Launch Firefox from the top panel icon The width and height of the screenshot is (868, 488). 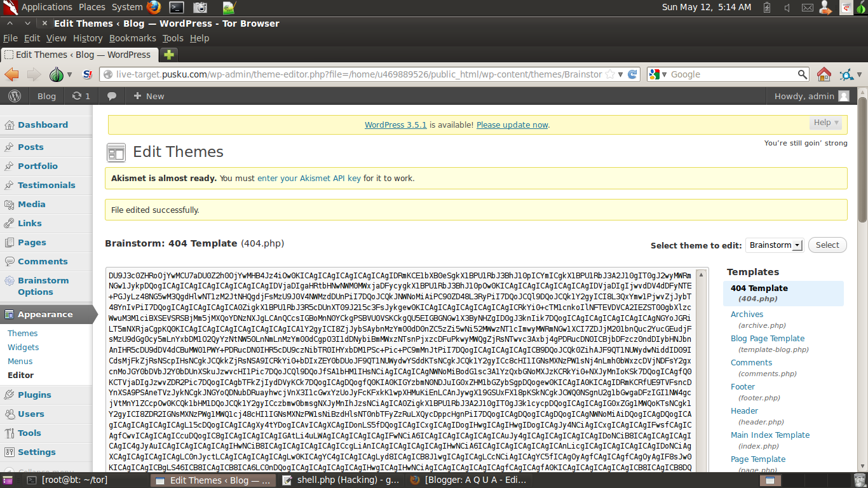pyautogui.click(x=154, y=8)
